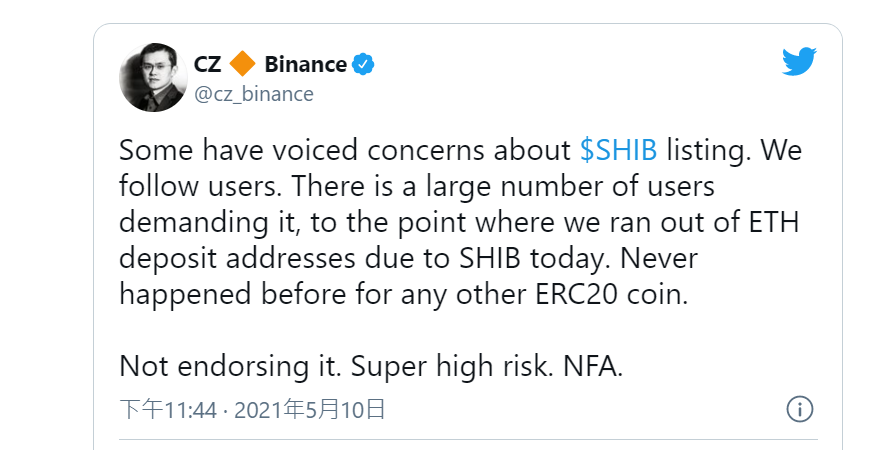Image resolution: width=879 pixels, height=450 pixels.
Task: Open the $SHIB cashtag link
Action: pyautogui.click(x=618, y=150)
